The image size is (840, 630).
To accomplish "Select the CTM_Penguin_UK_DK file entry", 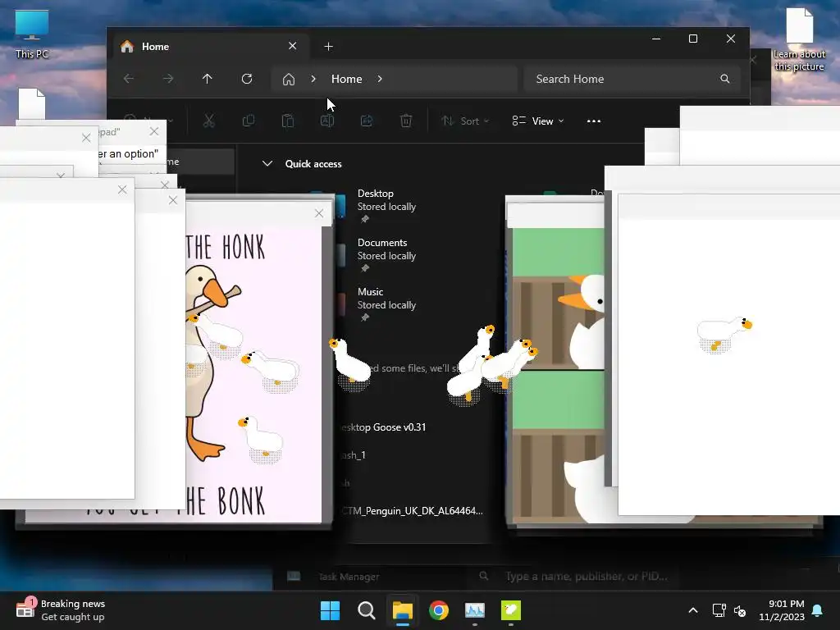I will click(413, 510).
